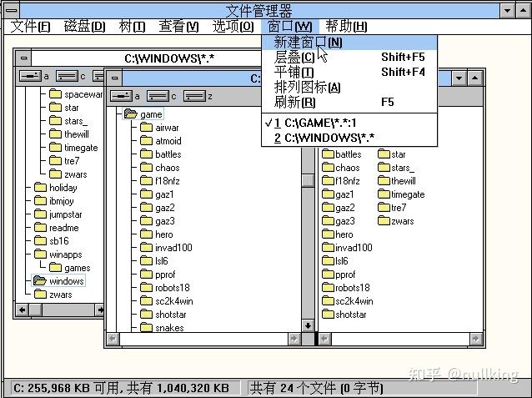Image resolution: width=532 pixels, height=398 pixels.
Task: Click the star folder icon in file list
Action: pyautogui.click(x=384, y=154)
